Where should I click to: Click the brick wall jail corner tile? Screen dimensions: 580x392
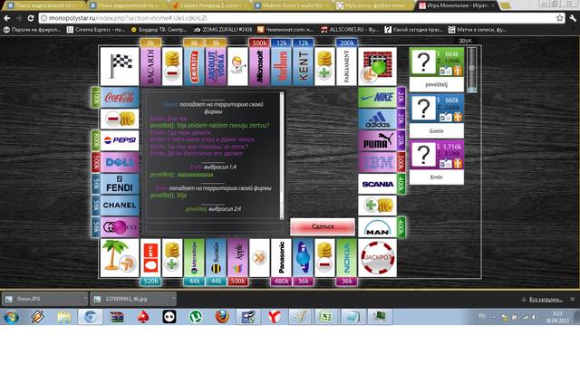(377, 66)
